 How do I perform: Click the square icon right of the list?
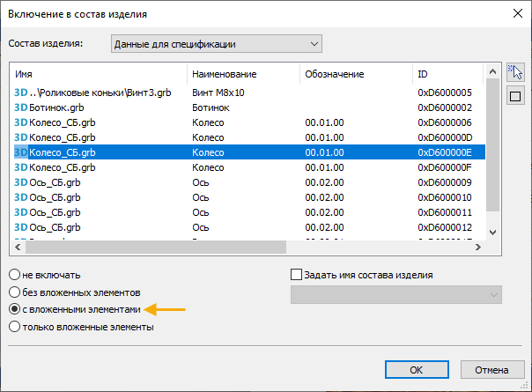point(516,96)
